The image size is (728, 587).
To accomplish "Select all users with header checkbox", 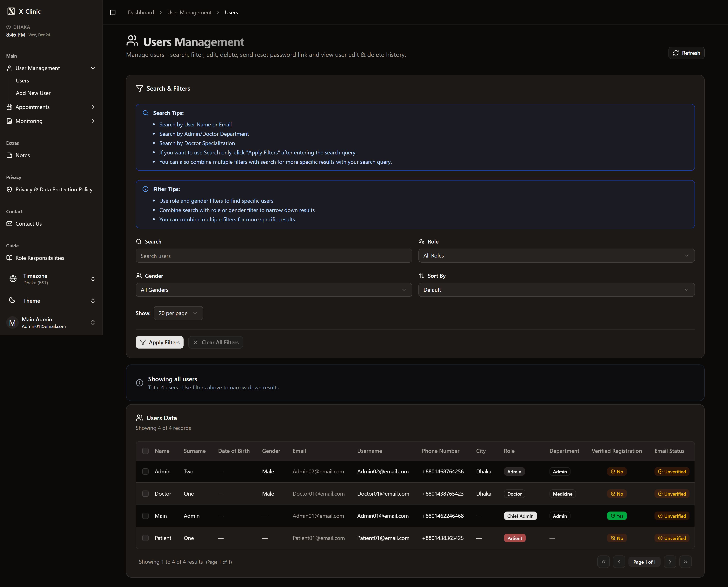I will (145, 451).
